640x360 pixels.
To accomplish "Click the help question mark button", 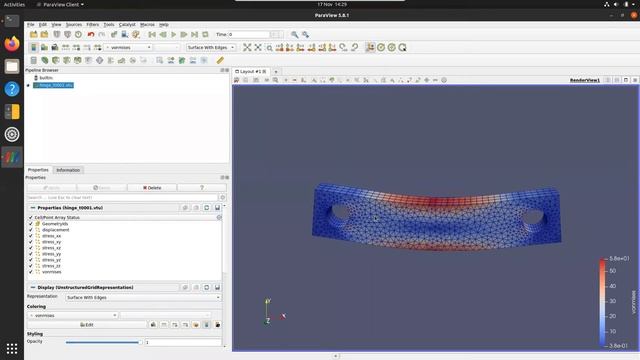I will [202, 188].
